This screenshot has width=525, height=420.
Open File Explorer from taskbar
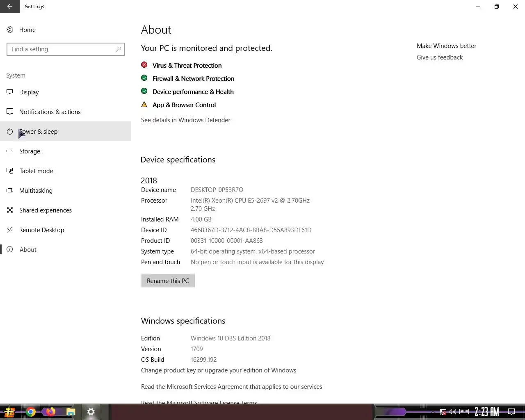pyautogui.click(x=71, y=412)
